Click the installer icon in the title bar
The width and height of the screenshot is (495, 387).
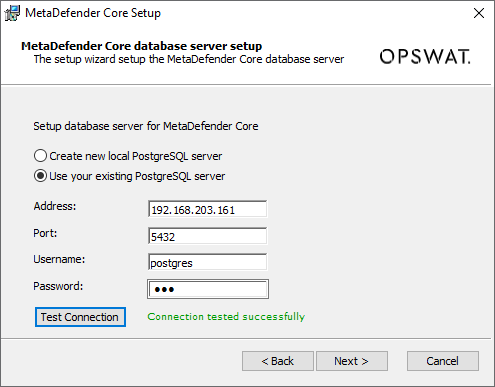(12, 13)
